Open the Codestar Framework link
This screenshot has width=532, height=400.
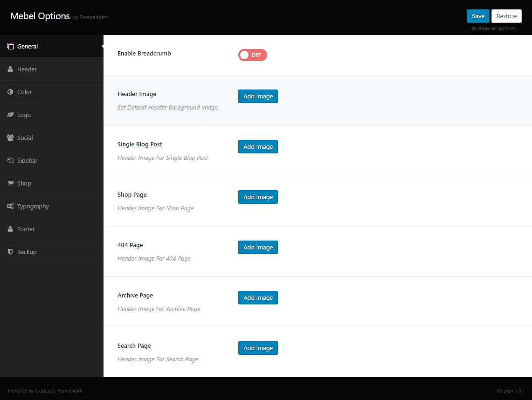(59, 390)
